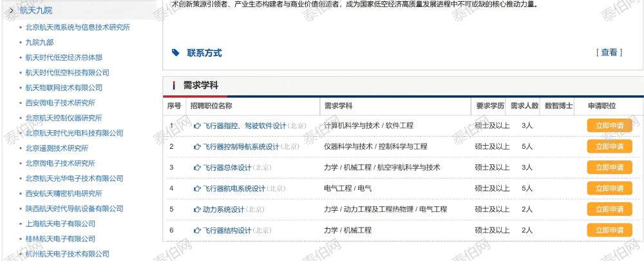
Task: Apply now for 飞行器指控、驾驶软件设计 position
Action: coord(609,126)
